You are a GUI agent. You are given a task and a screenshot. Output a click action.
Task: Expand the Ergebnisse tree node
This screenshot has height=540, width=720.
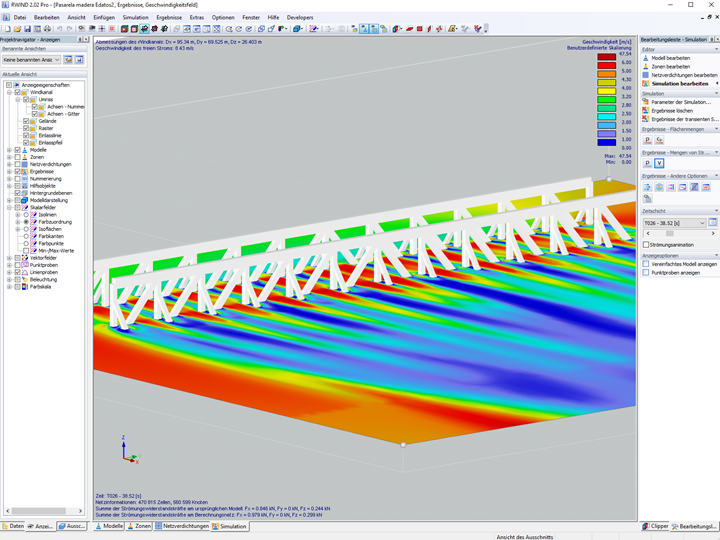coord(9,172)
